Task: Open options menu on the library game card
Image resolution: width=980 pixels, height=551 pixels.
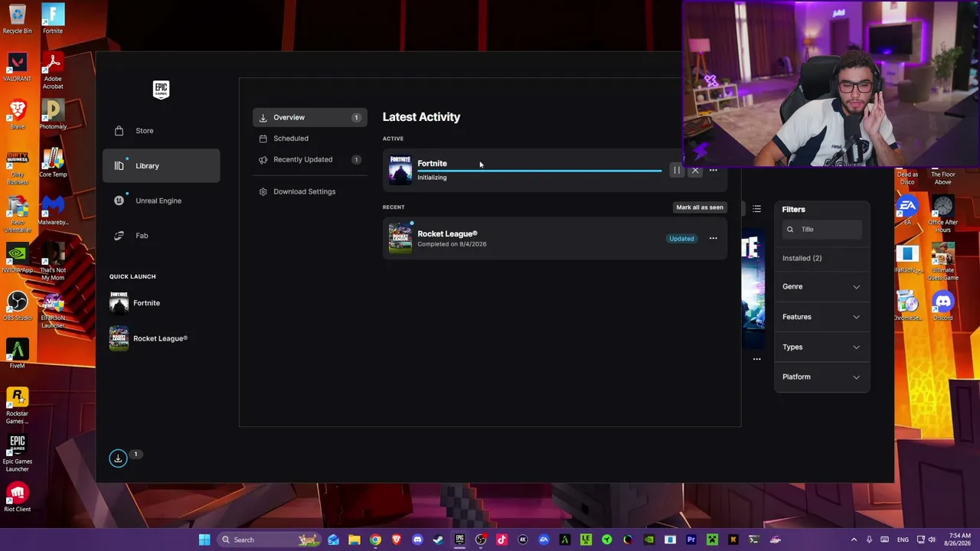Action: [756, 359]
